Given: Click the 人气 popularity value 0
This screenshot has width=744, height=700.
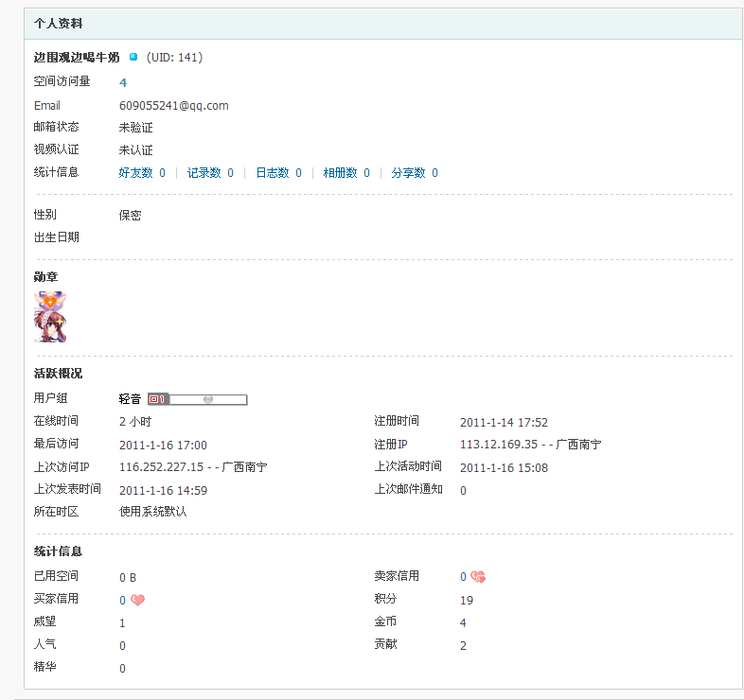Looking at the screenshot, I should [122, 645].
